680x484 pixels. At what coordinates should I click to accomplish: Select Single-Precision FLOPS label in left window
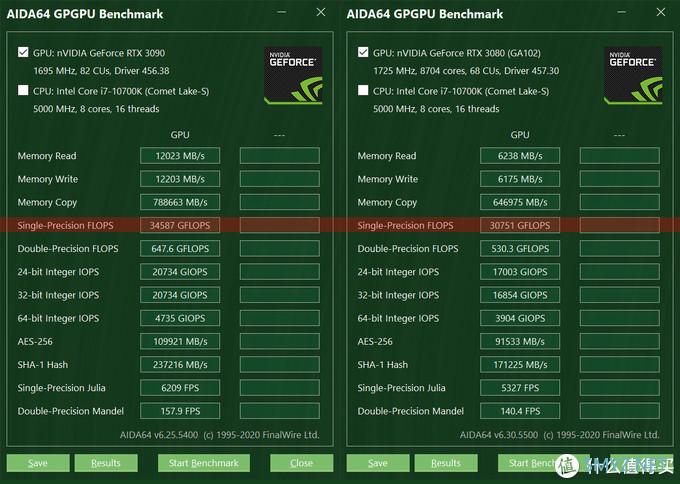(65, 225)
